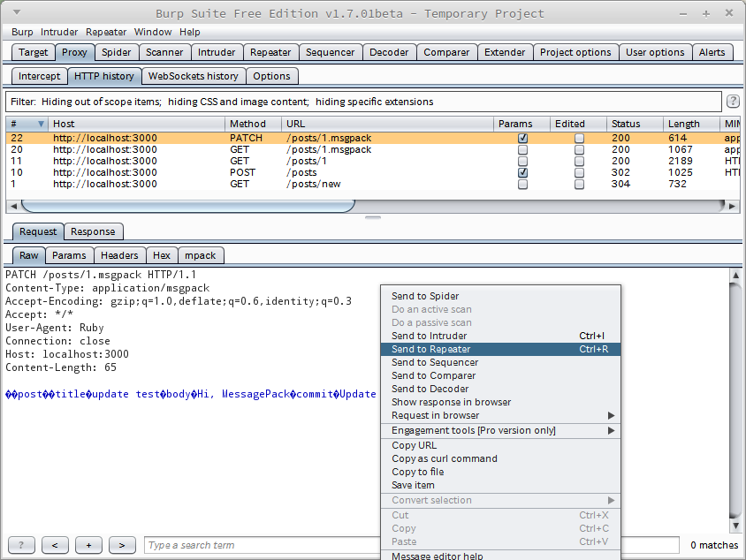Click scroll up arrow of request pane
The height and width of the screenshot is (560, 746).
pyautogui.click(x=735, y=276)
